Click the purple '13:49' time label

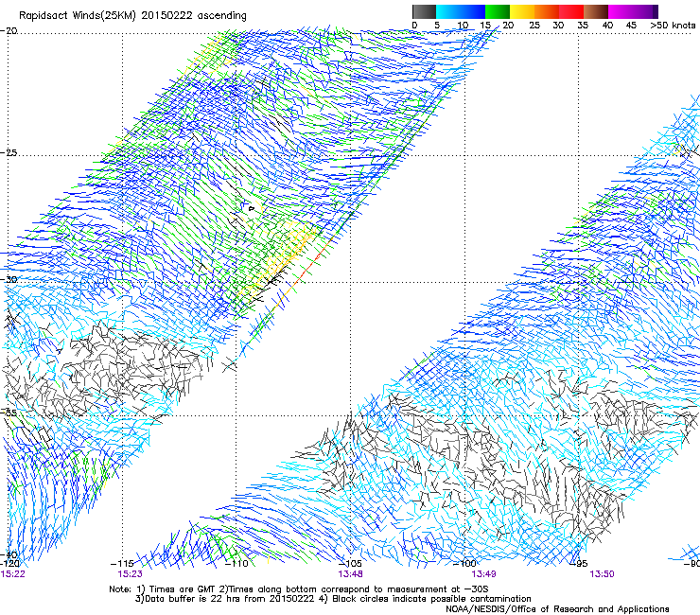click(484, 574)
